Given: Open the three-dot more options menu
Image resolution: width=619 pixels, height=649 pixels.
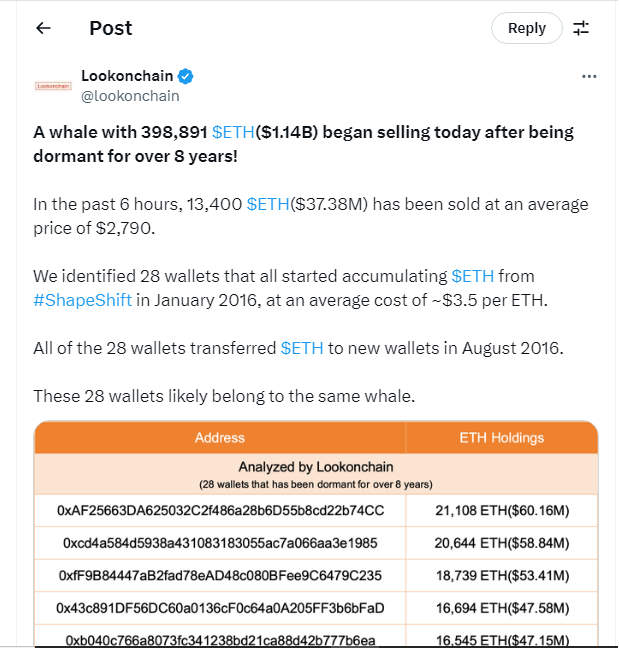Looking at the screenshot, I should click(x=589, y=77).
